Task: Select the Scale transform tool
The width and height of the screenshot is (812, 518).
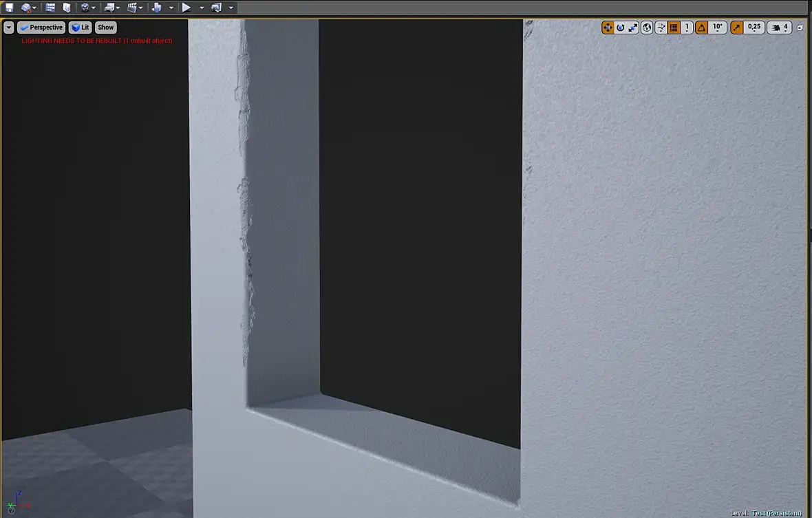Action: [x=633, y=28]
